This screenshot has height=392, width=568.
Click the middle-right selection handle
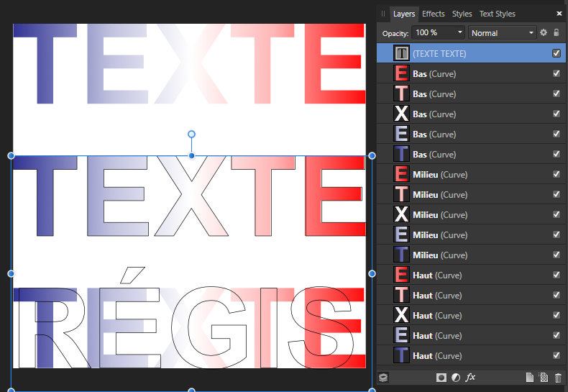tap(372, 273)
